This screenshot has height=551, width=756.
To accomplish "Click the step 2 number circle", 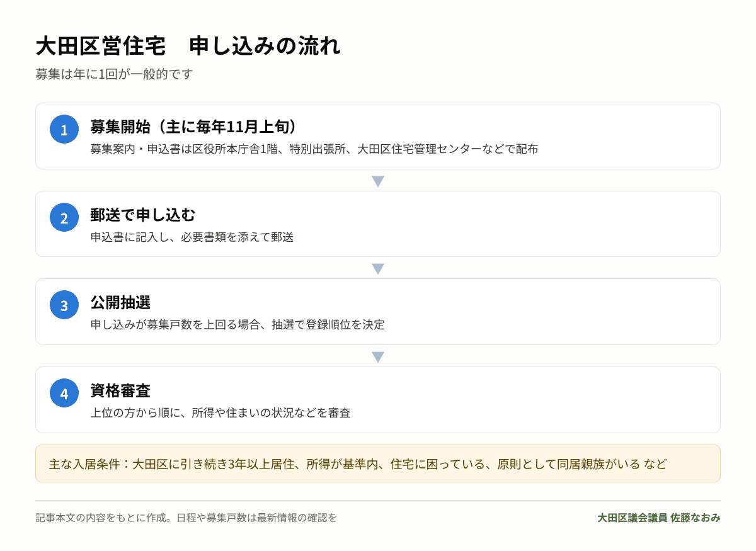I will click(64, 217).
